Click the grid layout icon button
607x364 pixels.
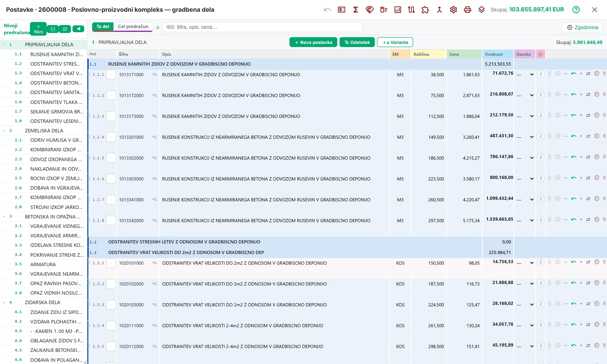tap(65, 29)
